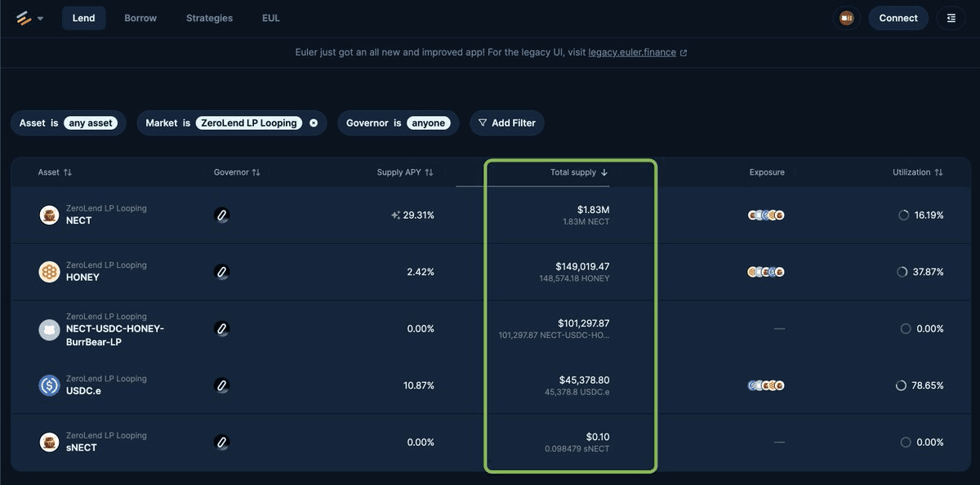
Task: Click the HONEY asset token icon
Action: pyautogui.click(x=50, y=272)
